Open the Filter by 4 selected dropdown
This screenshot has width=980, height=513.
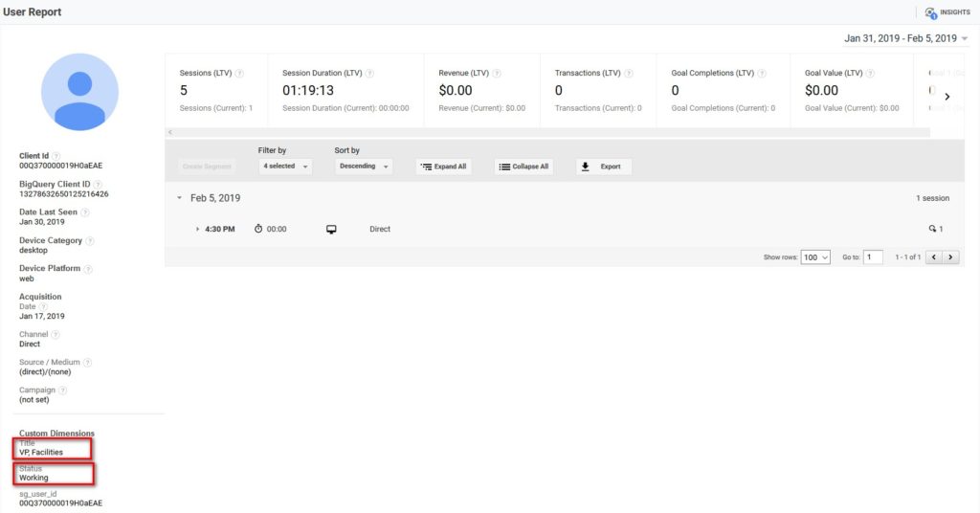(x=285, y=167)
